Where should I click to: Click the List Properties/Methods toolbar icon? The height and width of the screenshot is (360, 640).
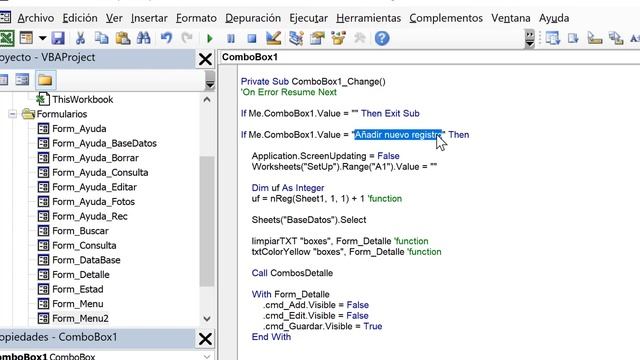(553, 38)
